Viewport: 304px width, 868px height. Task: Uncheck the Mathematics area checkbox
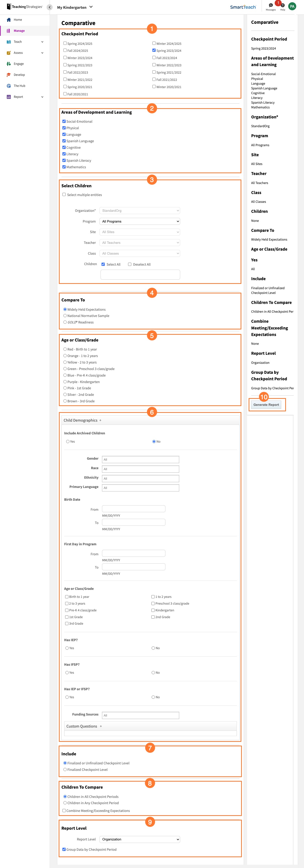64,167
